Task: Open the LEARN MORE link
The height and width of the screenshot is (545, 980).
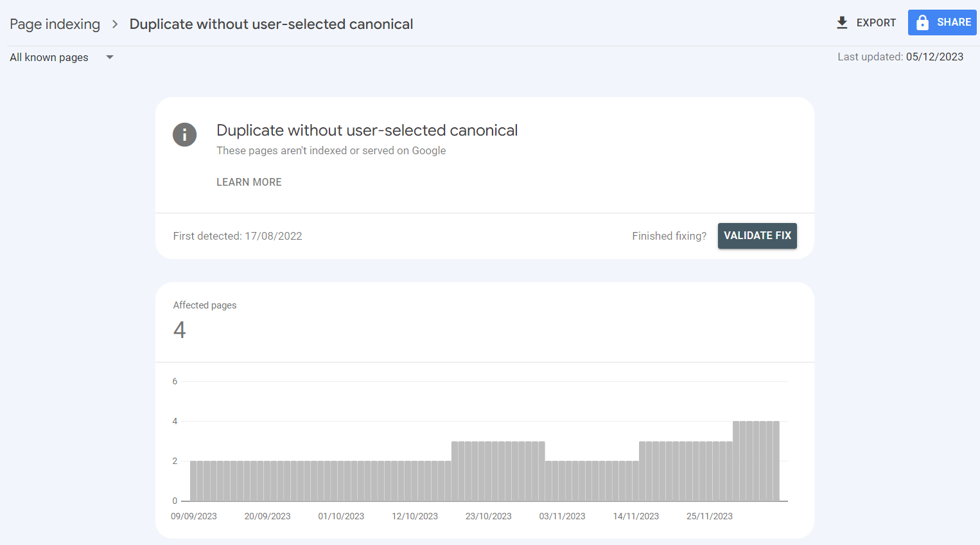Action: 249,182
